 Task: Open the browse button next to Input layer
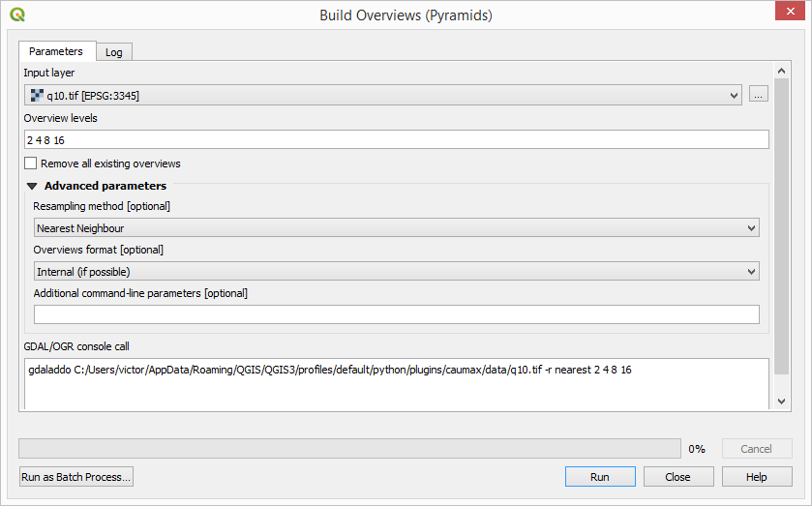(758, 95)
